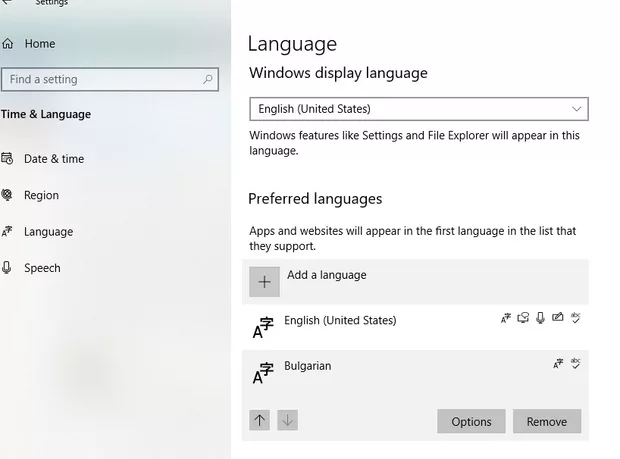
Task: Click Bulgarian spell-check abc icon
Action: [576, 363]
